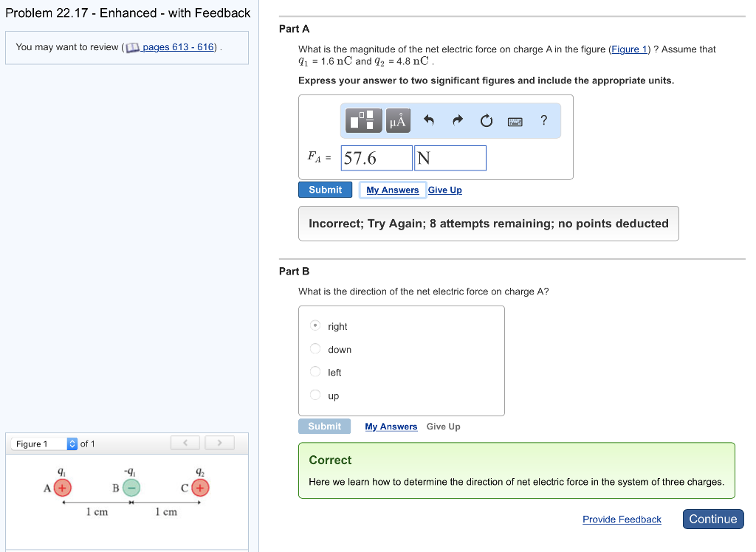Open My Answers for Part A

tap(393, 190)
